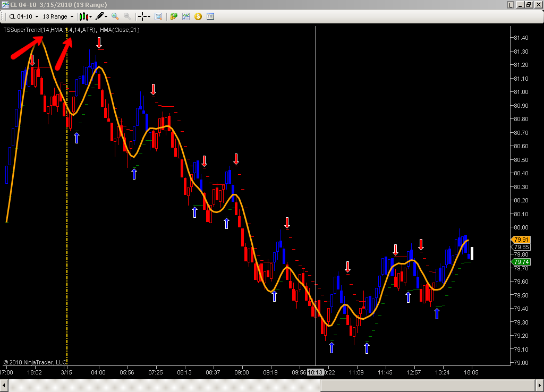Viewport: 544px width, 392px height.
Task: Click the 80.00 price axis label
Action: pos(521,227)
